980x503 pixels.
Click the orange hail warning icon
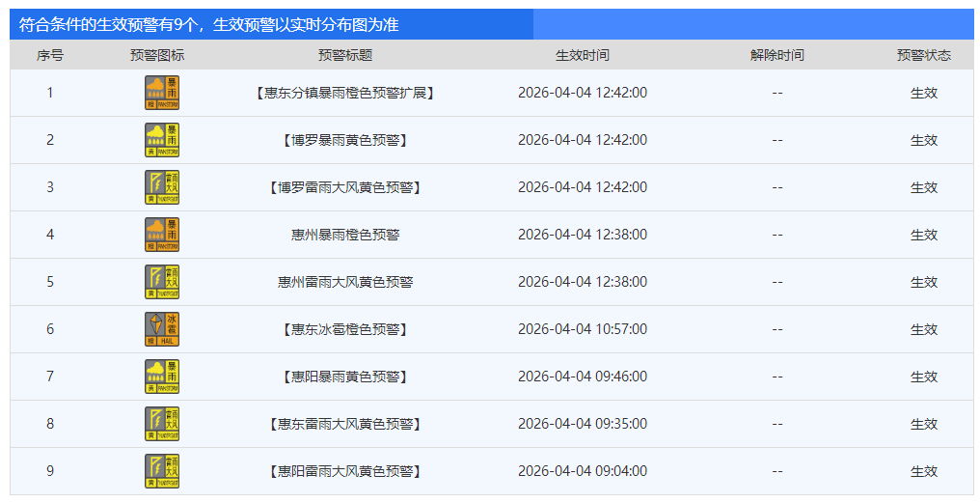point(162,329)
